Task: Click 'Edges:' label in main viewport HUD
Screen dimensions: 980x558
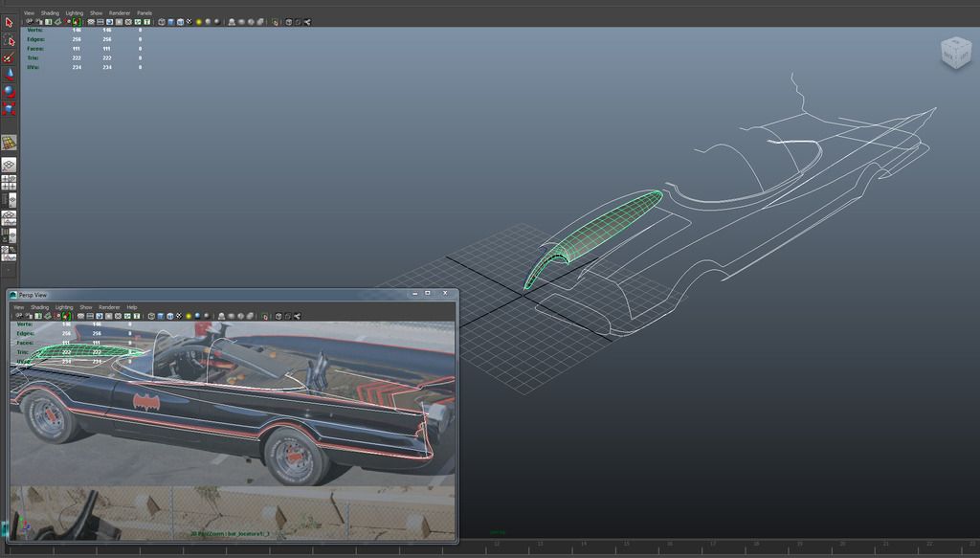Action: (35, 39)
